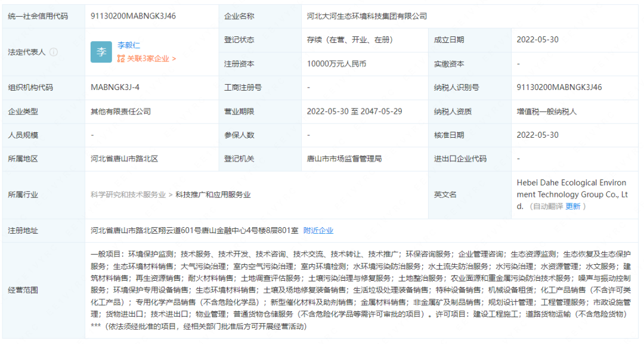Select status 存续（在营、开业、在册）
Screen dimensions: 644x344
tap(350, 40)
